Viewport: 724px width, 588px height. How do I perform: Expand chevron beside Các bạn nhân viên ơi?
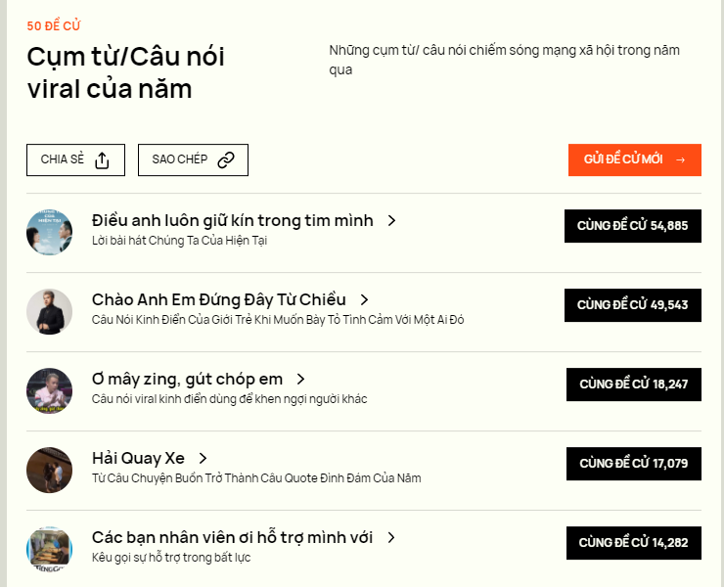coord(390,538)
